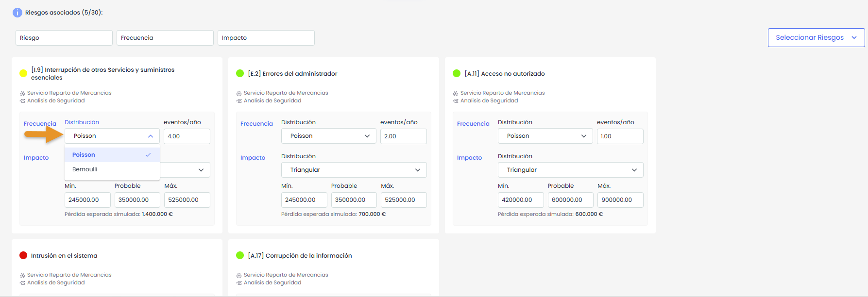The height and width of the screenshot is (297, 868).
Task: Click Frecuencia label in Errores del administrador card
Action: point(256,124)
